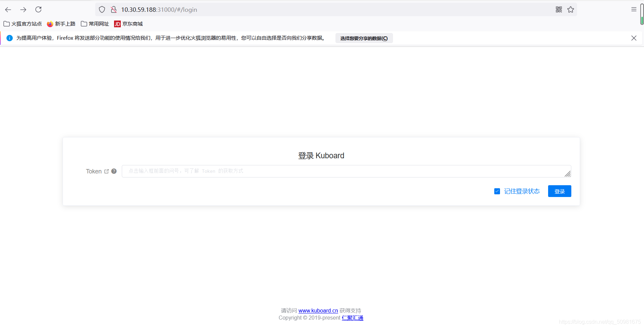The image size is (644, 328).
Task: Open the external link icon beside Token
Action: [x=107, y=171]
